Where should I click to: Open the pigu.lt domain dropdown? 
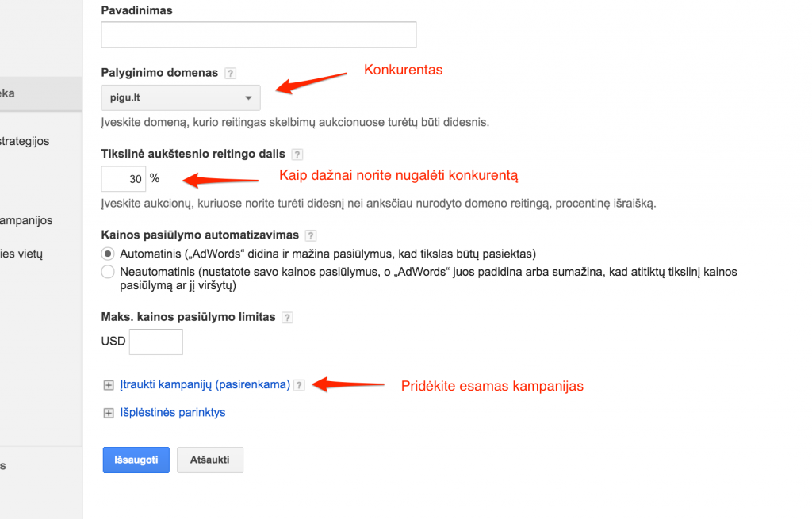click(x=181, y=97)
